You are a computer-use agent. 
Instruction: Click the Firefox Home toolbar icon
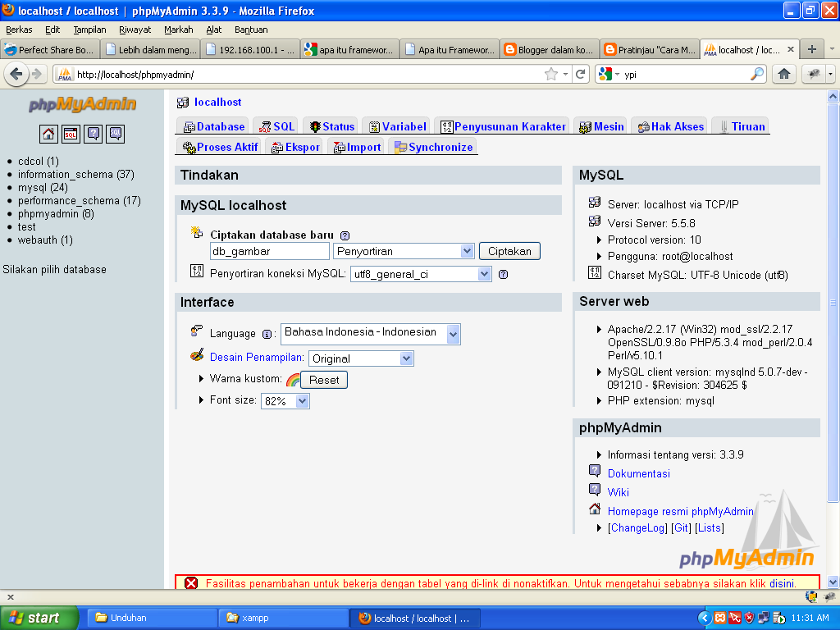tap(783, 74)
